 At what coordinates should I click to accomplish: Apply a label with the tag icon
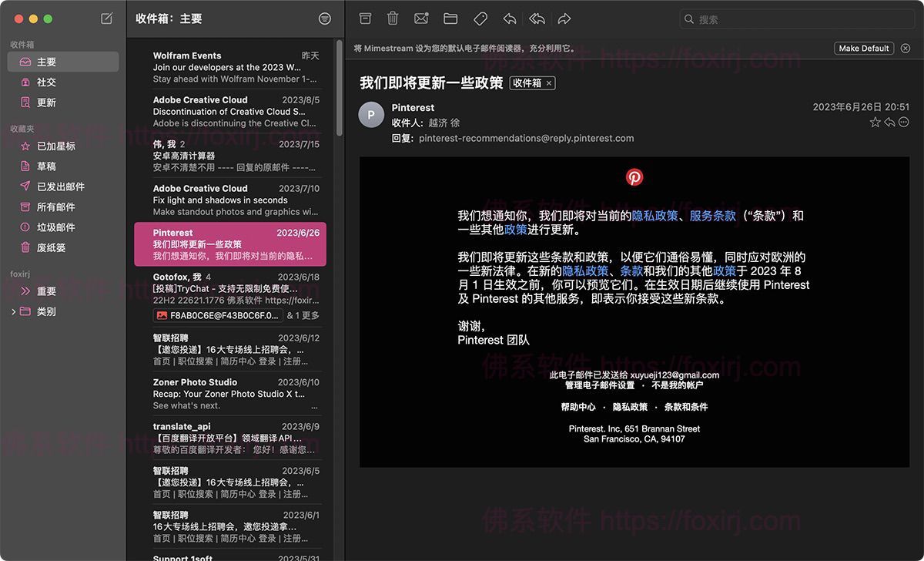479,18
